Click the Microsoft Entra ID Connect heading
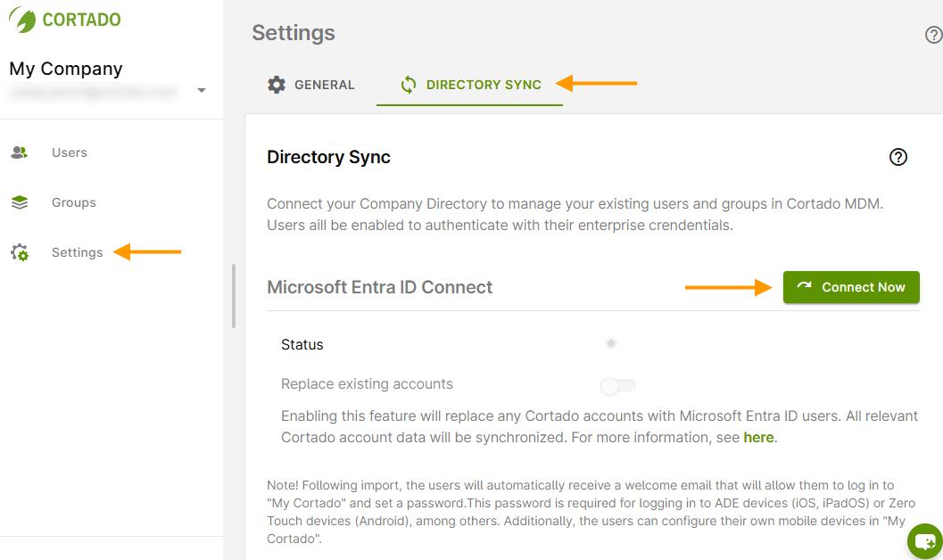Screen dimensions: 943x560 coord(379,287)
